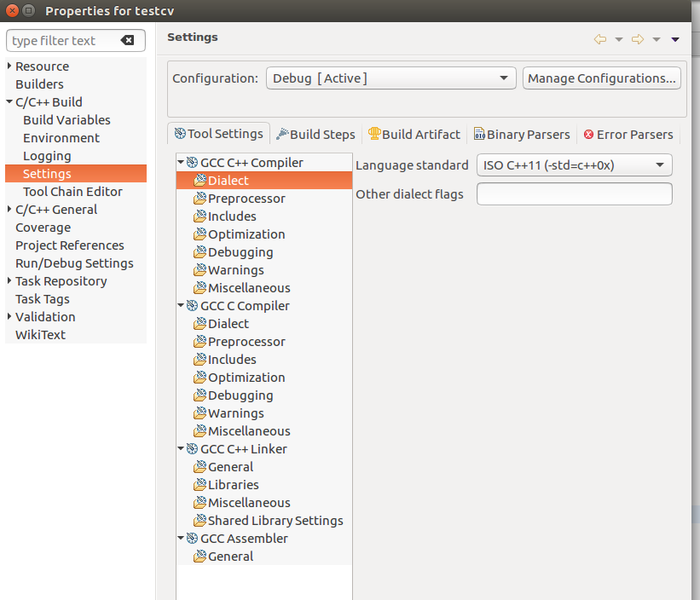Click the forward navigation arrow icon
Screen dimensions: 700x600
637,38
